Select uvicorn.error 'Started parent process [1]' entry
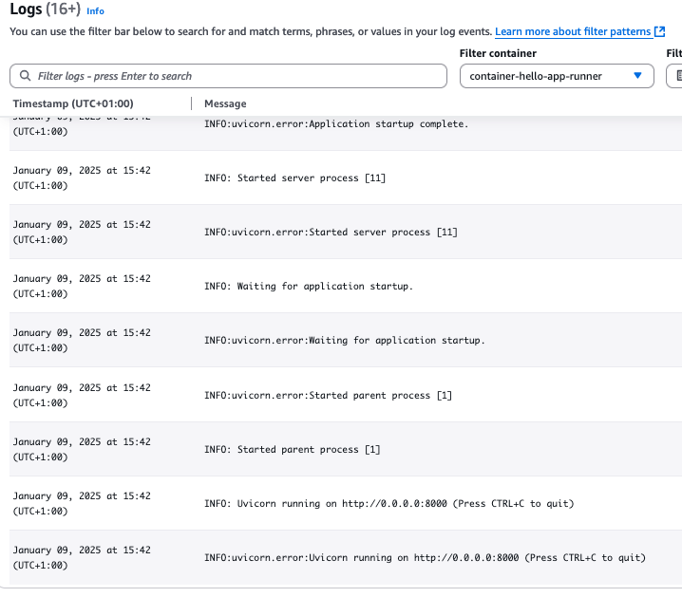Screen dimensions: 682x616 [x=328, y=395]
